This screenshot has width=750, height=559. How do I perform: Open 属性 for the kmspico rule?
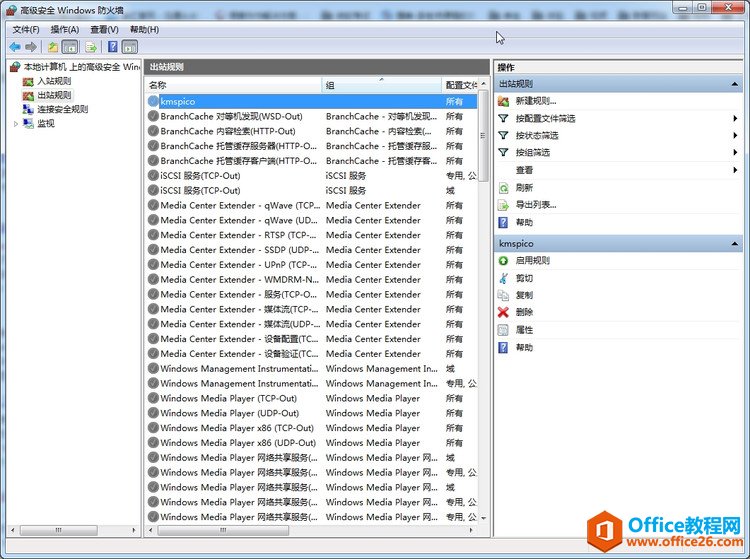pyautogui.click(x=524, y=330)
